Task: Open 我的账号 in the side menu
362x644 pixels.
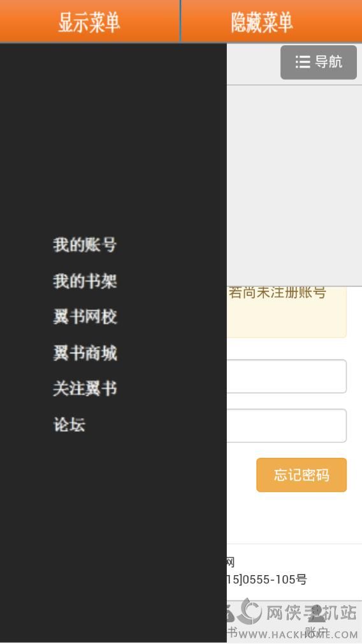Action: 85,245
